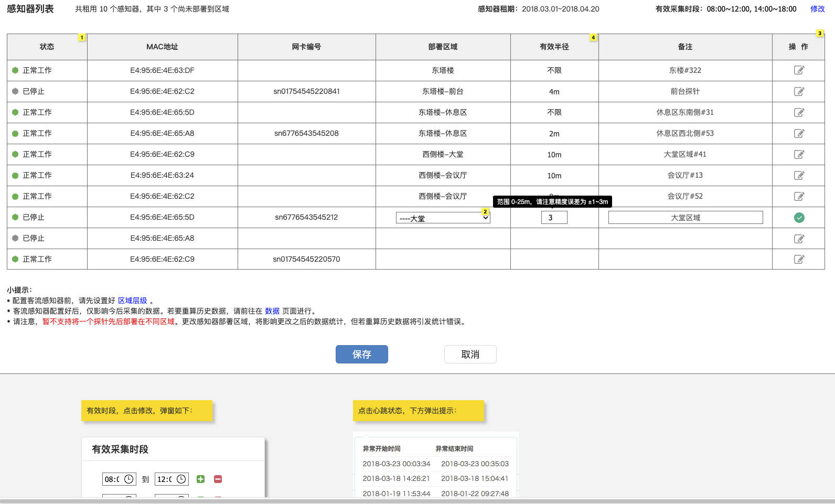The width and height of the screenshot is (835, 504).
Task: Edit the 休息区西北侧#53 sensor
Action: tap(799, 133)
